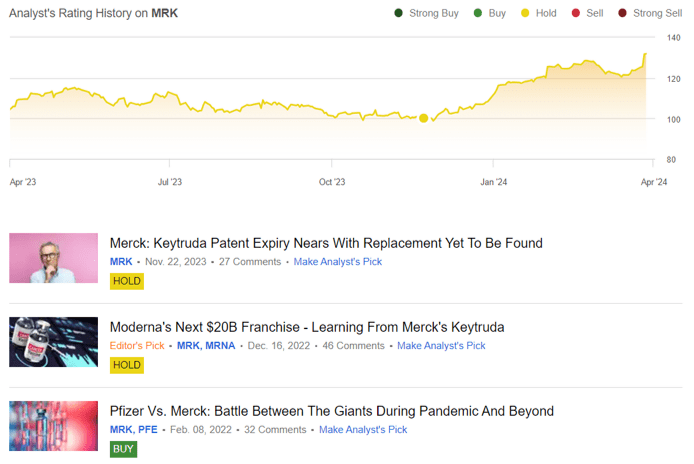Click the green BUY badge
694x464 pixels.
point(123,449)
